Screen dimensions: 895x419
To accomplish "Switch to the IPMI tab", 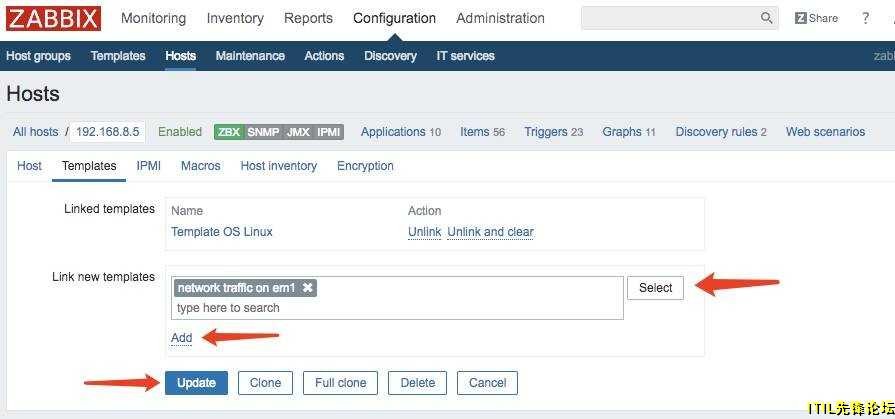I will (148, 166).
